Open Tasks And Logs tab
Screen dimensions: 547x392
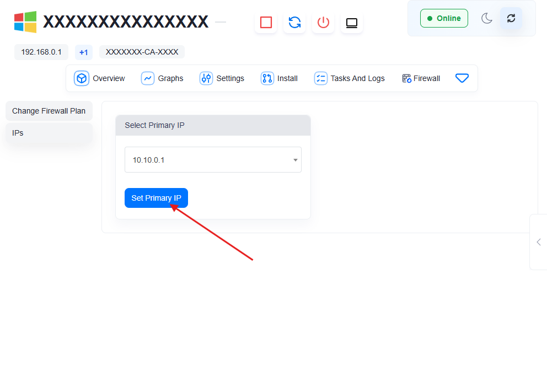pos(350,78)
